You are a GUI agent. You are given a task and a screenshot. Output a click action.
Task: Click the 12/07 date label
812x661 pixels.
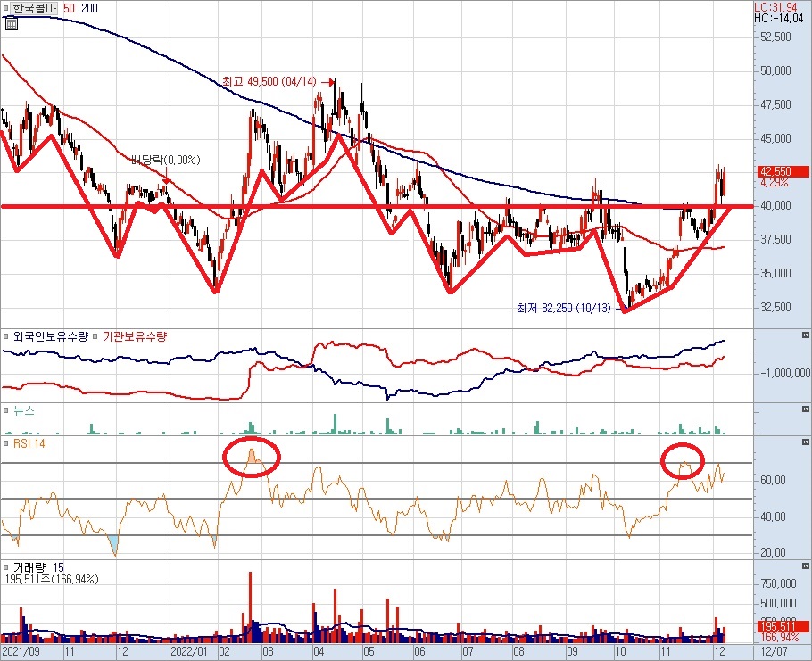(773, 651)
